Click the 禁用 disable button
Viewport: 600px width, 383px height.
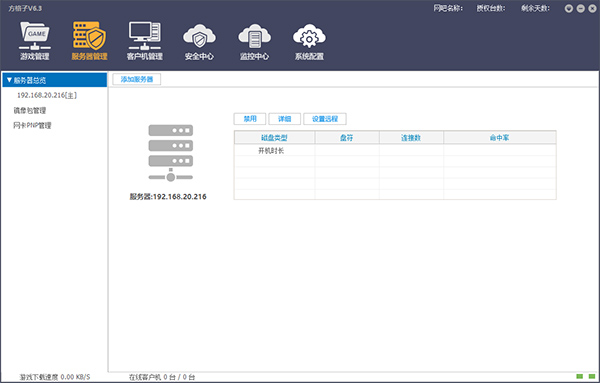(250, 119)
